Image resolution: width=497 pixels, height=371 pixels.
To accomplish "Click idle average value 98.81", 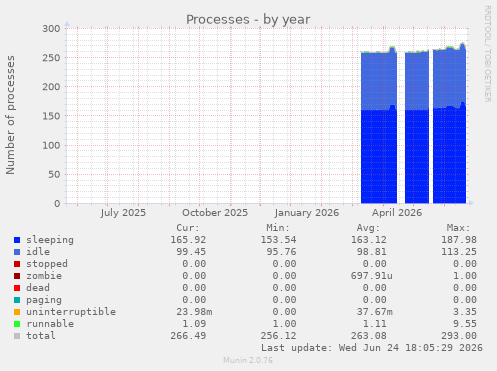I will coord(372,252).
